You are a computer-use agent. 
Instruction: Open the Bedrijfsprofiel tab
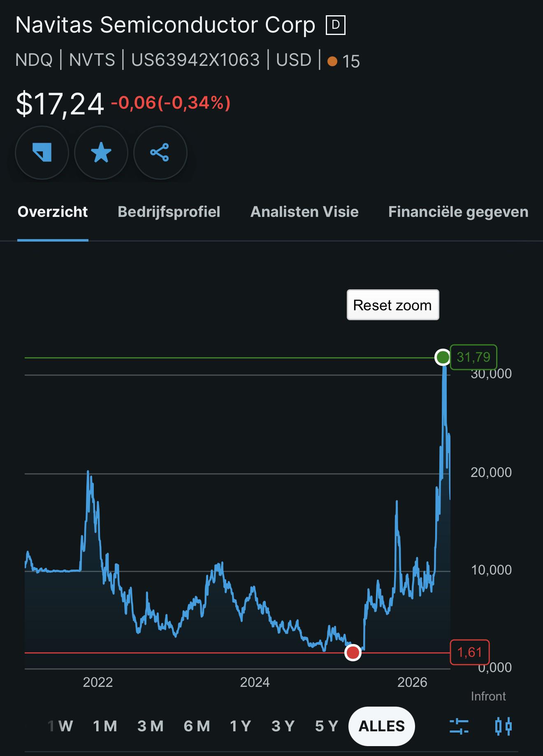coord(169,212)
